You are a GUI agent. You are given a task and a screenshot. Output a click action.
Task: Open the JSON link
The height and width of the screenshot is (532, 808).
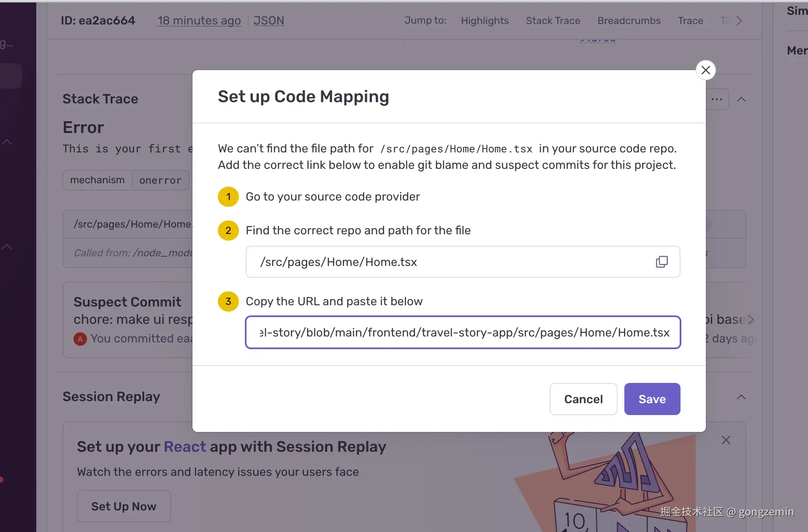pyautogui.click(x=268, y=20)
